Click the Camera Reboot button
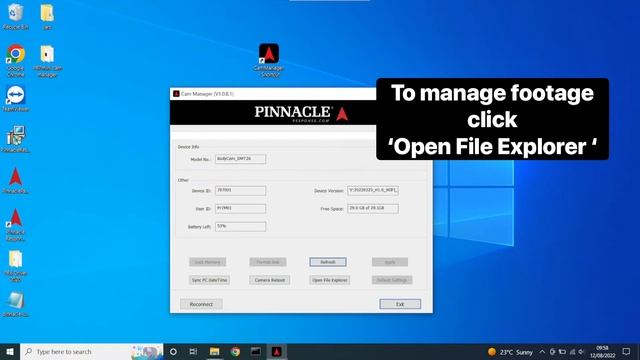Screen dimensions: 640x360 270,280
